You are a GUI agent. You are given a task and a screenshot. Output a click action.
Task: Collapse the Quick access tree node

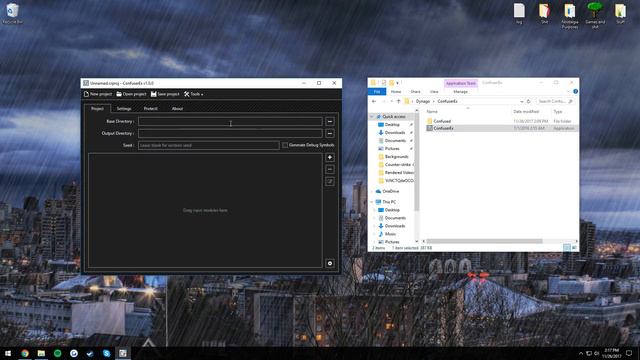click(x=372, y=117)
